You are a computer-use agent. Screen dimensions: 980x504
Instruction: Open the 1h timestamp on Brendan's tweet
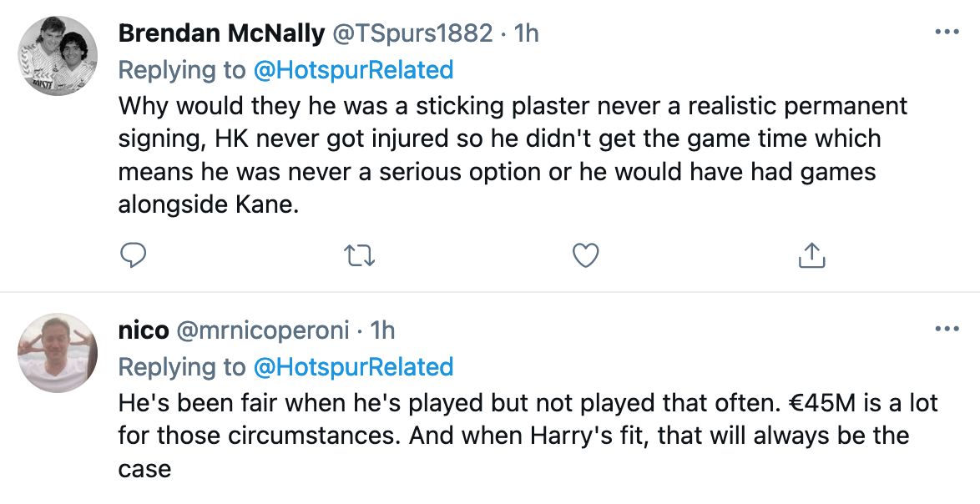(x=526, y=33)
